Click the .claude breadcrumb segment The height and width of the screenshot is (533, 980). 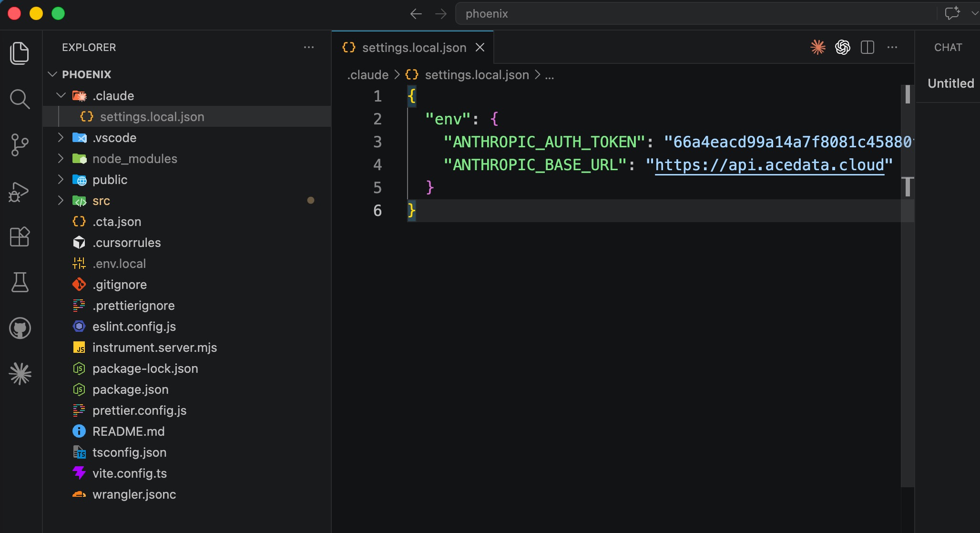(367, 75)
